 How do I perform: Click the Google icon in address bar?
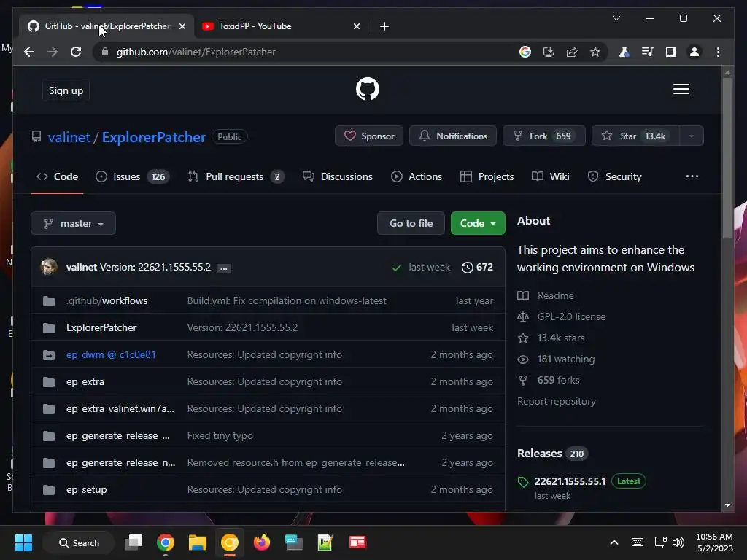525,52
